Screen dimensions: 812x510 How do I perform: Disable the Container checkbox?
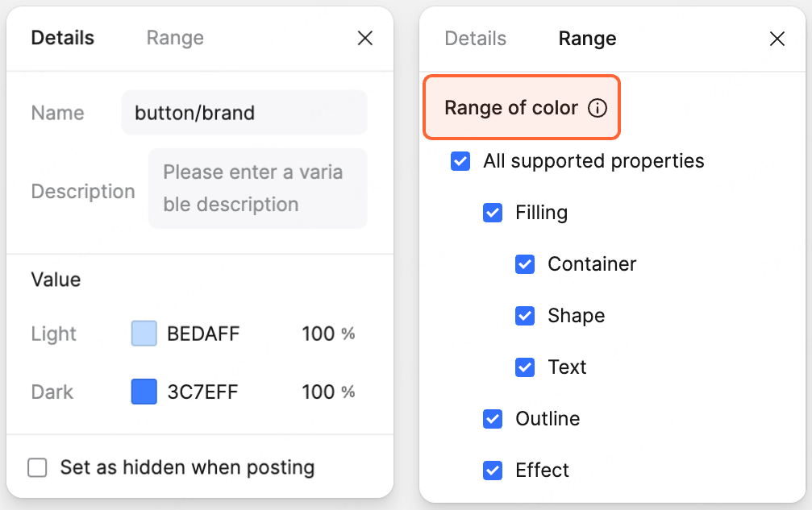pyautogui.click(x=525, y=264)
